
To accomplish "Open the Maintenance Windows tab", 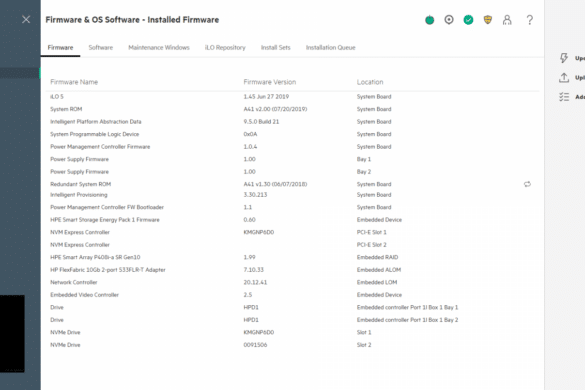I will pyautogui.click(x=159, y=47).
